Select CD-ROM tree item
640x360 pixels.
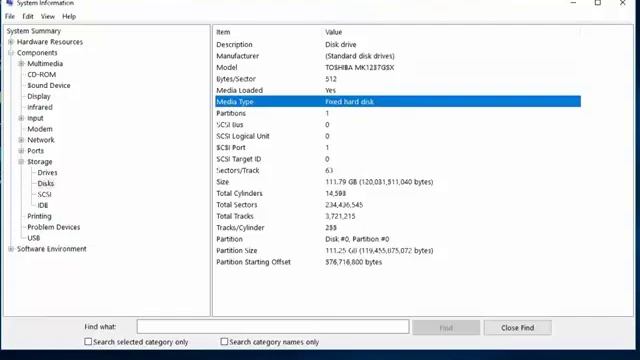[x=42, y=75]
